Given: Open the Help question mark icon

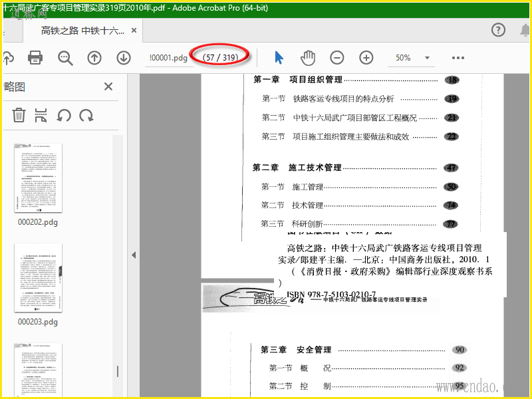Looking at the screenshot, I should [498, 30].
